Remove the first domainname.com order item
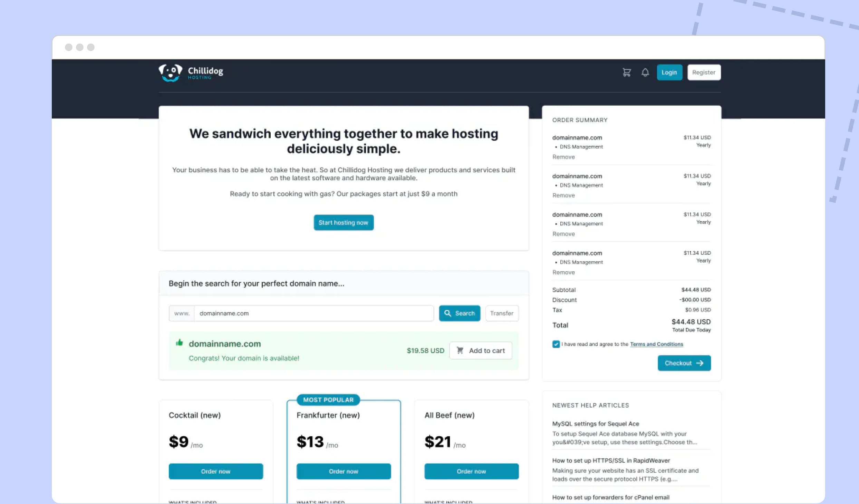The image size is (859, 504). coord(563,157)
